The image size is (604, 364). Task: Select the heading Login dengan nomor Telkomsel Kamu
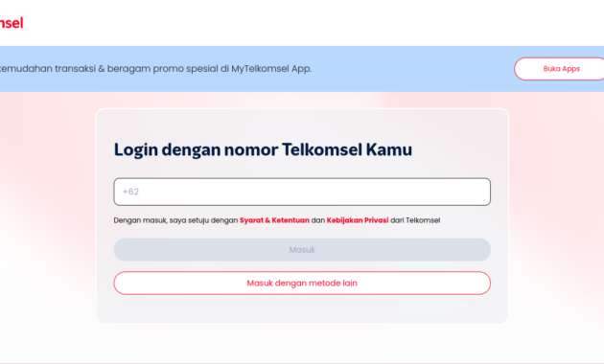[x=263, y=149]
